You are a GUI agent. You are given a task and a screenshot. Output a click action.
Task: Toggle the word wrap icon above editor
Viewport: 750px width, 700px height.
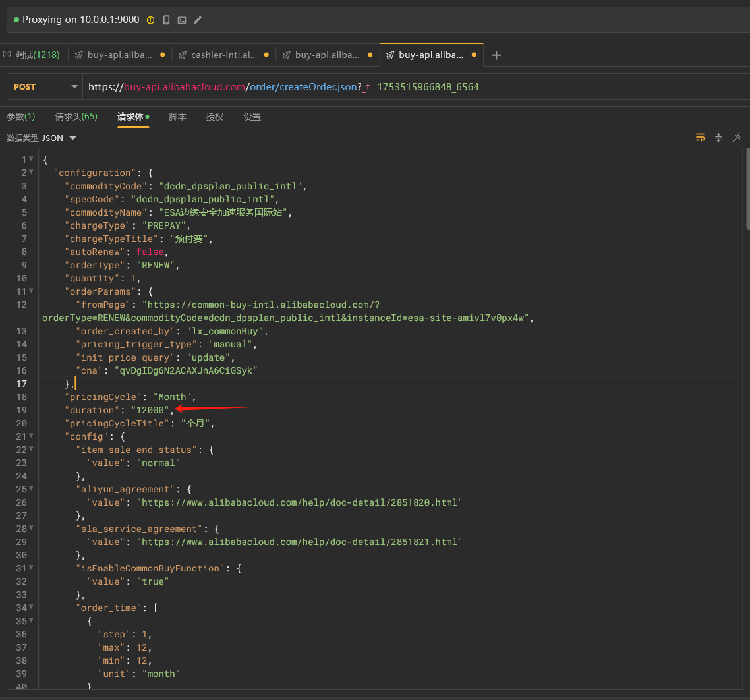click(x=701, y=138)
